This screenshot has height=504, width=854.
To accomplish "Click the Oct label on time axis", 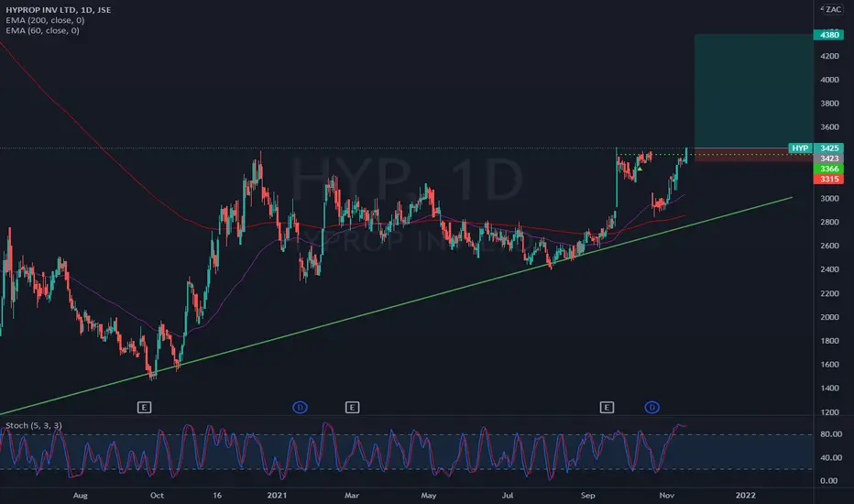I will coord(157,495).
